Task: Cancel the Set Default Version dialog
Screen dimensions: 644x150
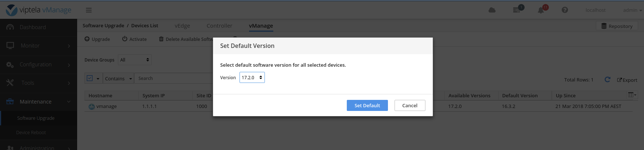Action: point(410,105)
